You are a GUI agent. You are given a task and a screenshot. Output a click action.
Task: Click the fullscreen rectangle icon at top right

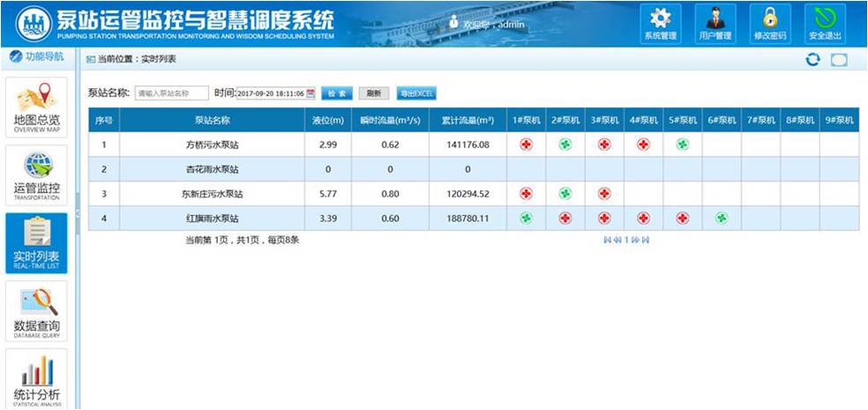(839, 59)
